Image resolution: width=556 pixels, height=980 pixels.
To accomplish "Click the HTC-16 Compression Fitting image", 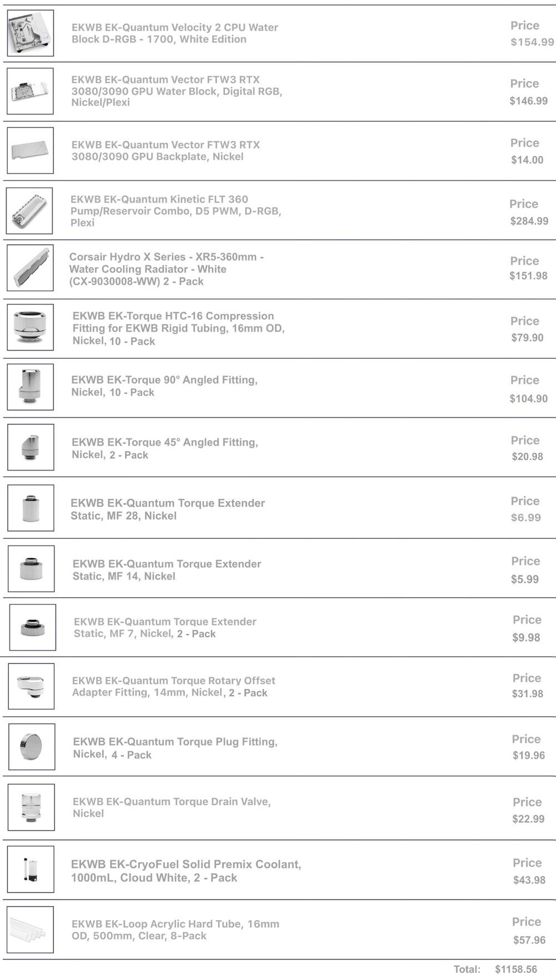I will [31, 327].
